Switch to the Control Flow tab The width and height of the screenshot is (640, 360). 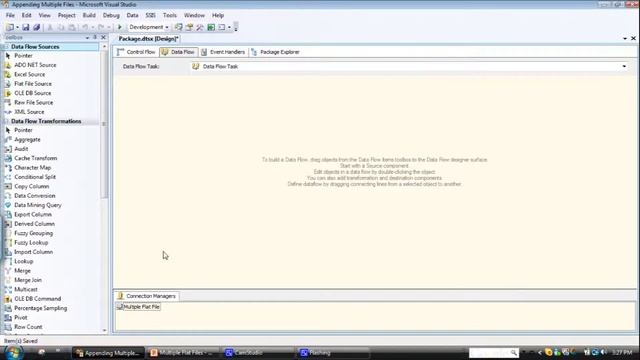point(136,52)
